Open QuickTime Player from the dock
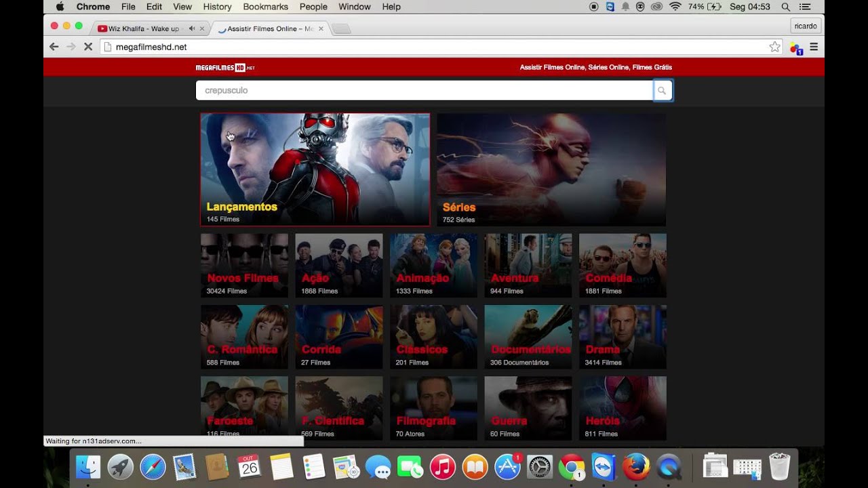Screen dimensions: 868x488 coord(669,467)
